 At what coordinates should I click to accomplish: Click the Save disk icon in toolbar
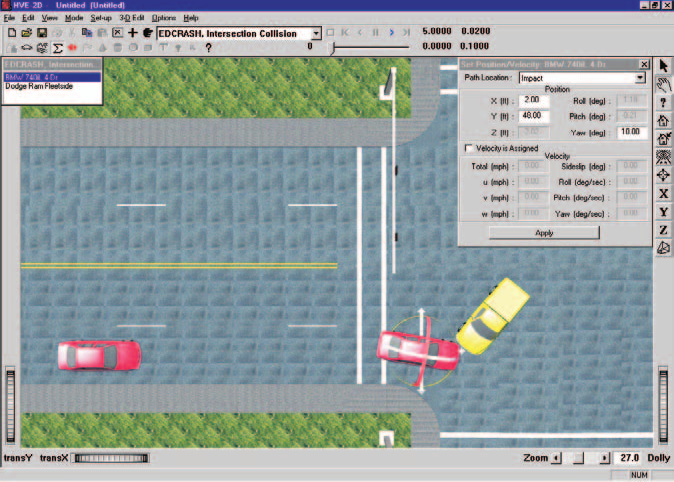coord(42,33)
